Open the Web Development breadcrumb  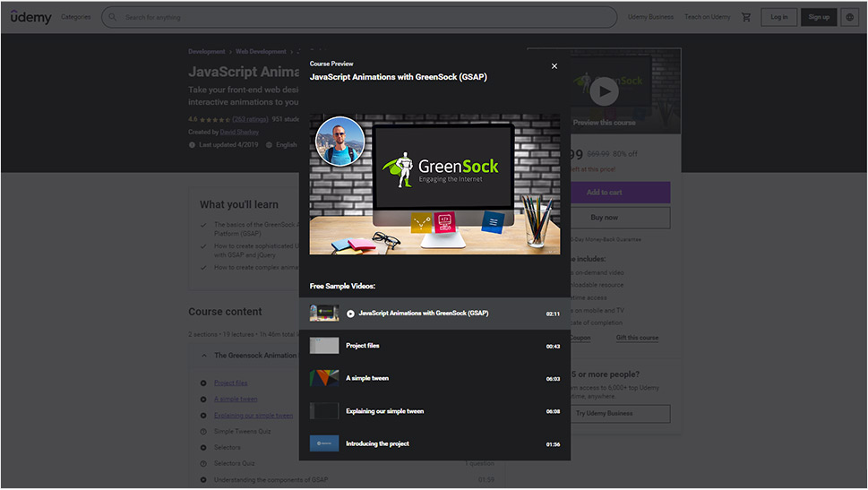coord(261,51)
